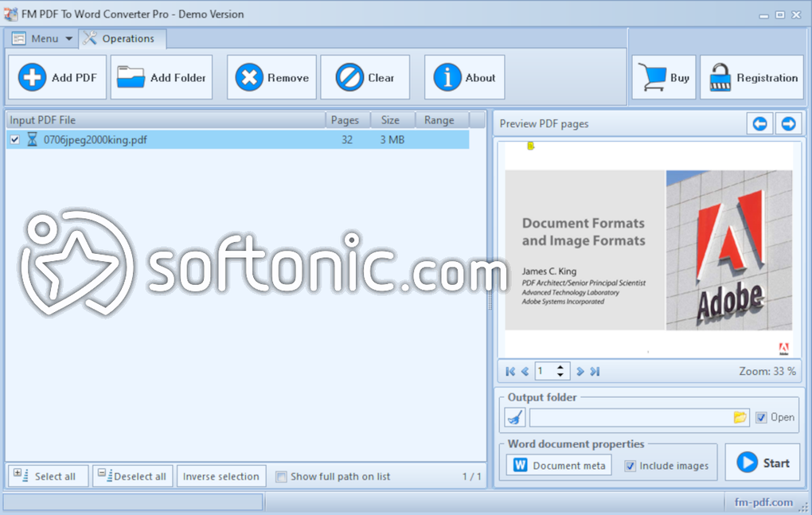Click the Buy shopping cart button
The image size is (812, 515).
click(664, 77)
